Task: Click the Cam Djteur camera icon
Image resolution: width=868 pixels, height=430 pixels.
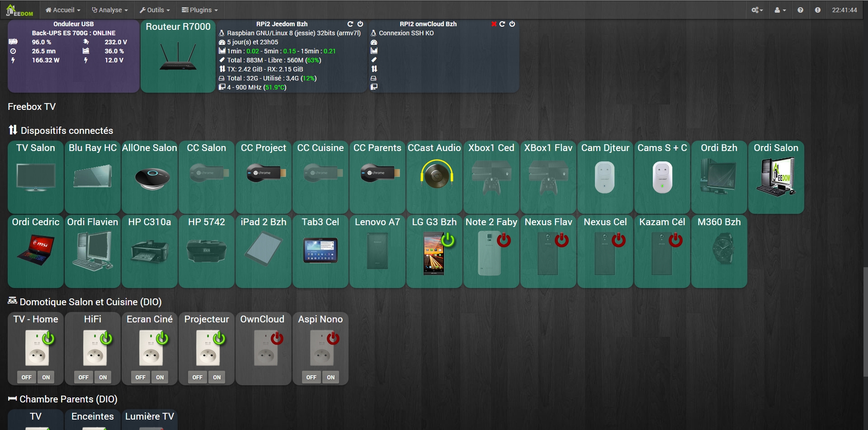Action: coord(605,177)
